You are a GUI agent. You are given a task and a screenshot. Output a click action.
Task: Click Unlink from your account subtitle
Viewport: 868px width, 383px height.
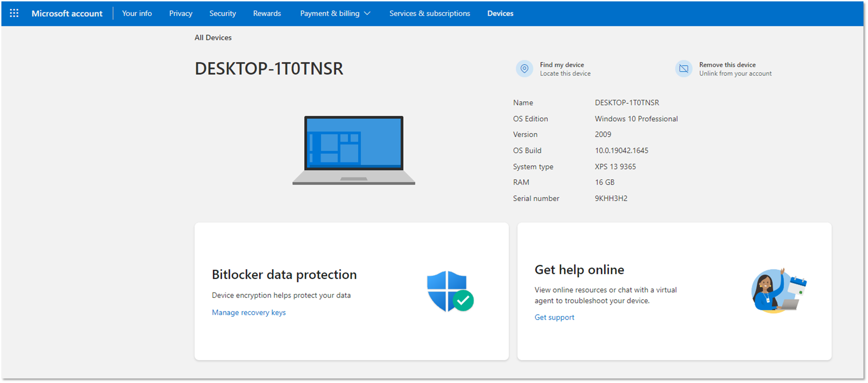pyautogui.click(x=735, y=73)
